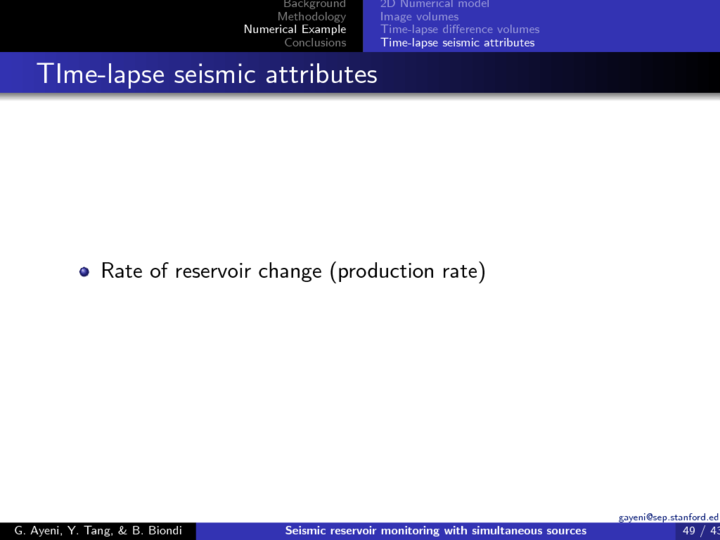
Task: Click the gayeni email address
Action: pyautogui.click(x=668, y=517)
